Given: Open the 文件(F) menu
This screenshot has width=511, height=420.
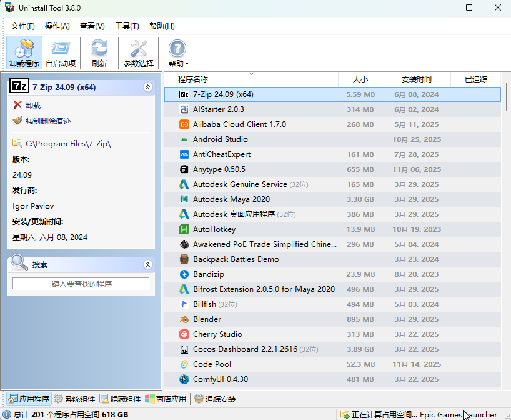Looking at the screenshot, I should (23, 26).
